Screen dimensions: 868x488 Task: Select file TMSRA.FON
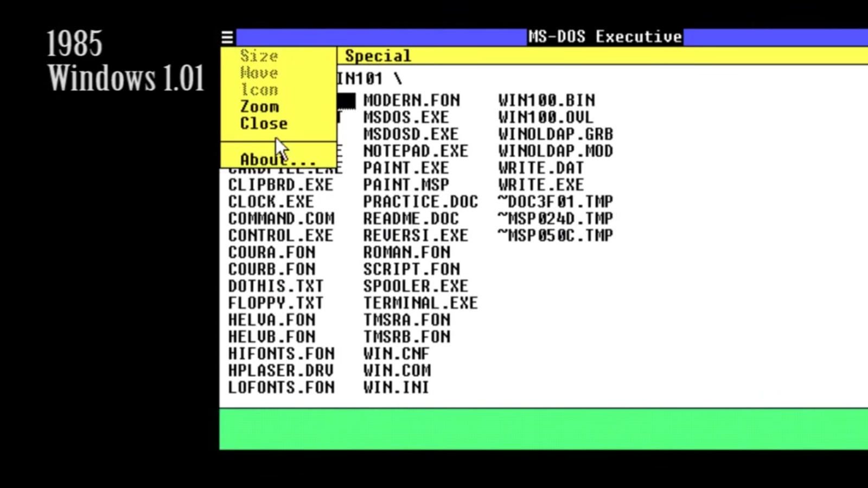(x=407, y=320)
